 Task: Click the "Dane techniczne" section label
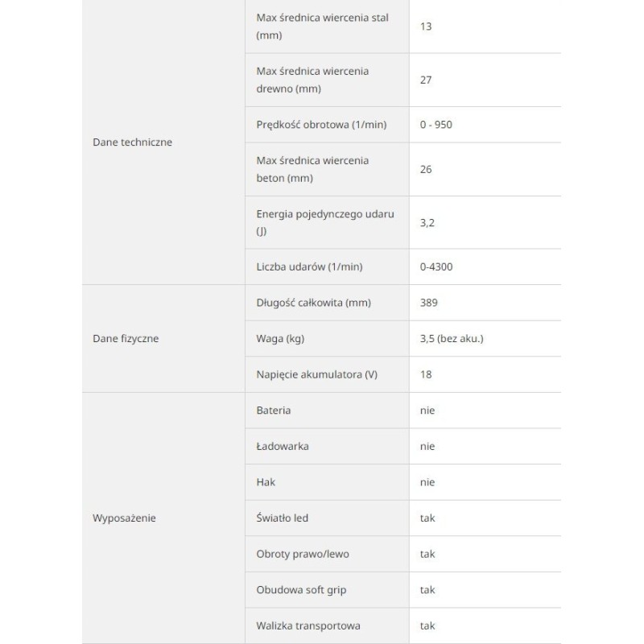point(133,142)
